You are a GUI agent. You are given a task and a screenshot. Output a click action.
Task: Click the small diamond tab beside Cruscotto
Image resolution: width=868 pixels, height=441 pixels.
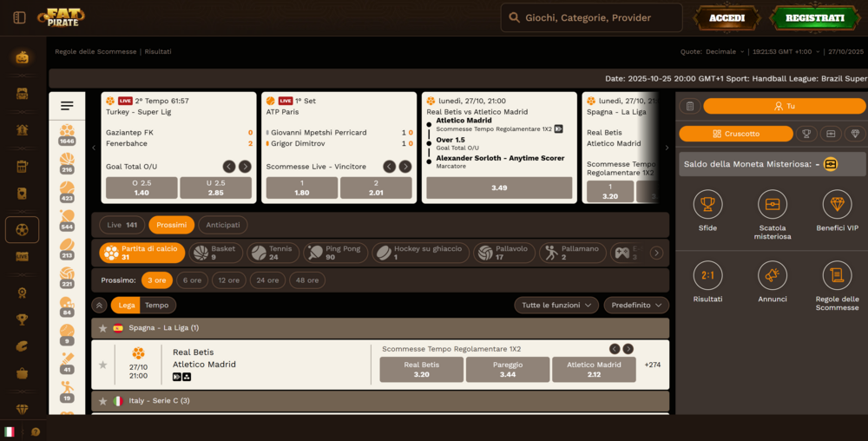pos(855,134)
